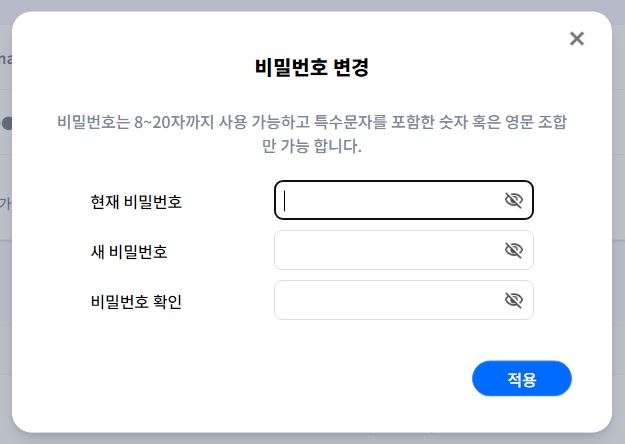The height and width of the screenshot is (444, 625).
Task: Click the description's second line 만 가능 합니다
Action: (311, 146)
